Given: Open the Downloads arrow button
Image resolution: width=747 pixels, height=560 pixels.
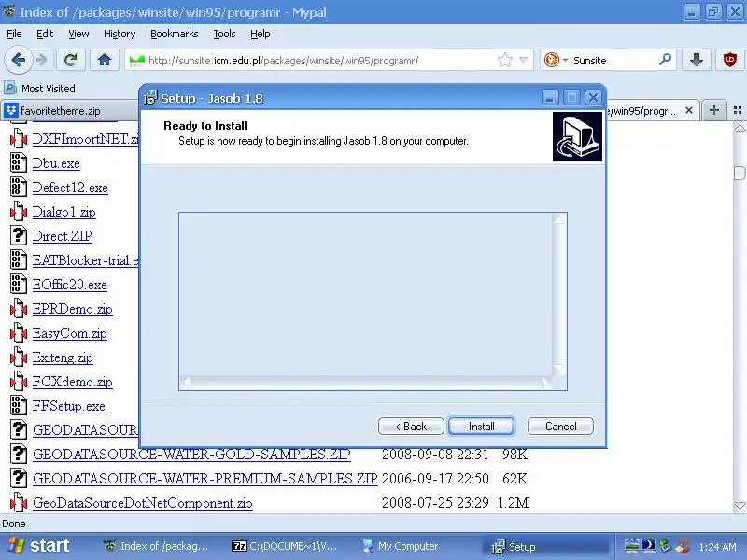Looking at the screenshot, I should [697, 60].
